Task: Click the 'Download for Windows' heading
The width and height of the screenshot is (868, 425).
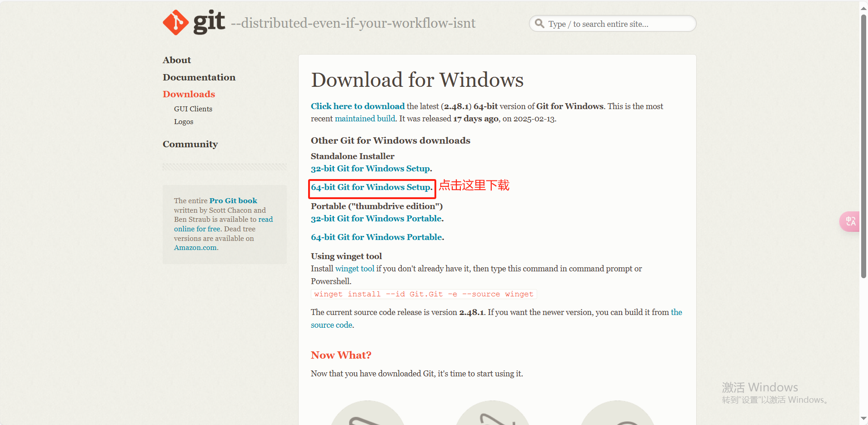Action: tap(417, 80)
